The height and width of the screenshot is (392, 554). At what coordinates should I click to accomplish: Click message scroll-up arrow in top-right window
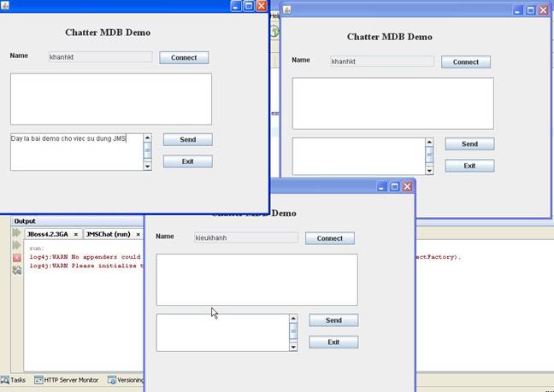(x=429, y=142)
